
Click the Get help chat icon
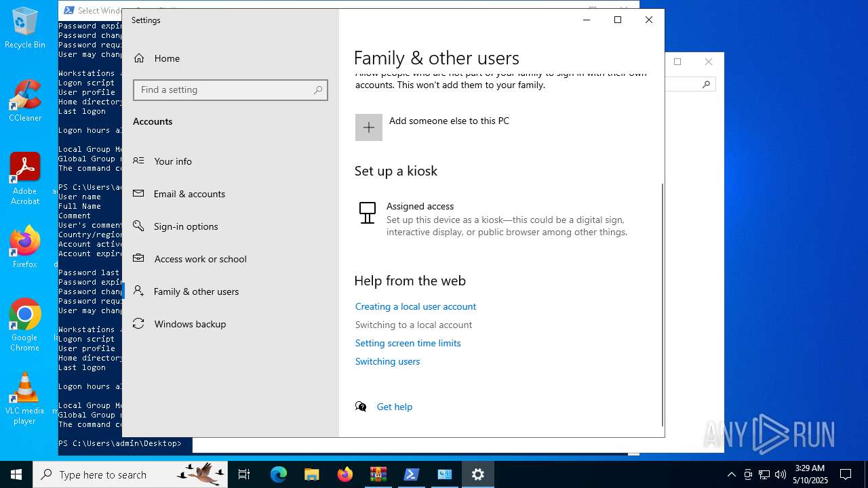coord(361,407)
